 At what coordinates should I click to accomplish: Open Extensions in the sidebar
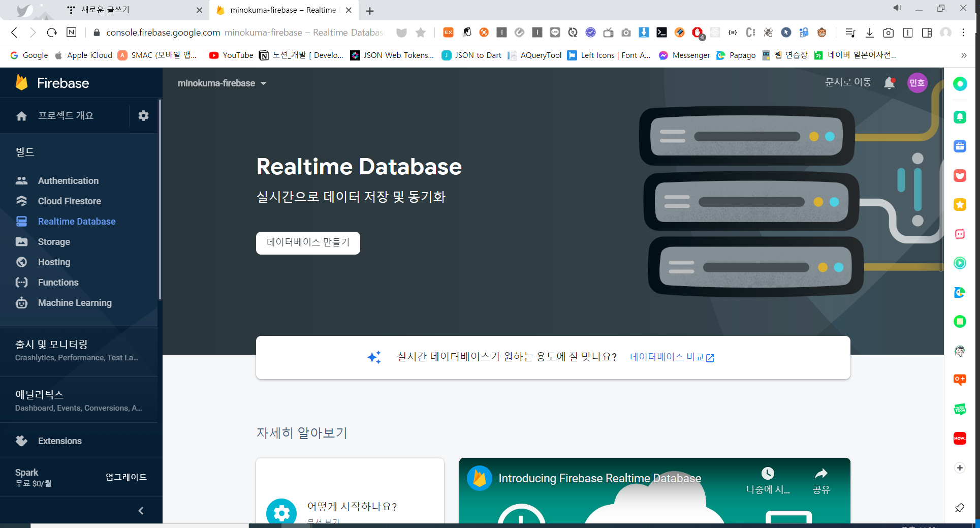(x=59, y=441)
